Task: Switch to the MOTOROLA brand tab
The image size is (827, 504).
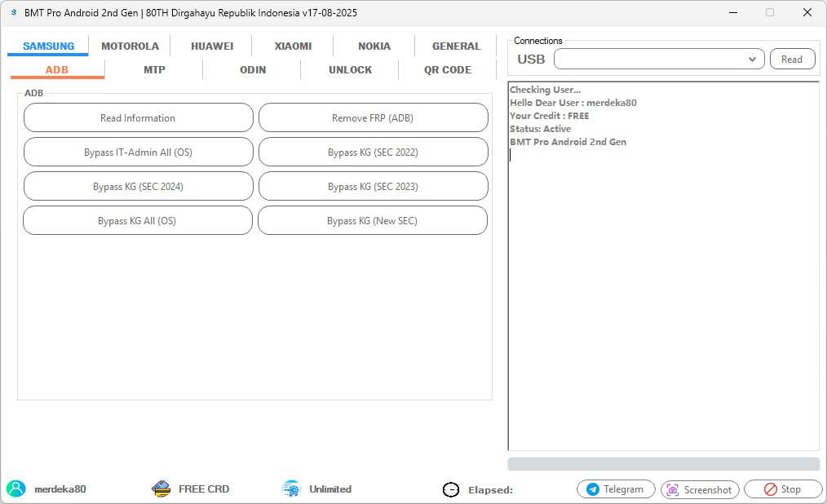Action: click(130, 46)
